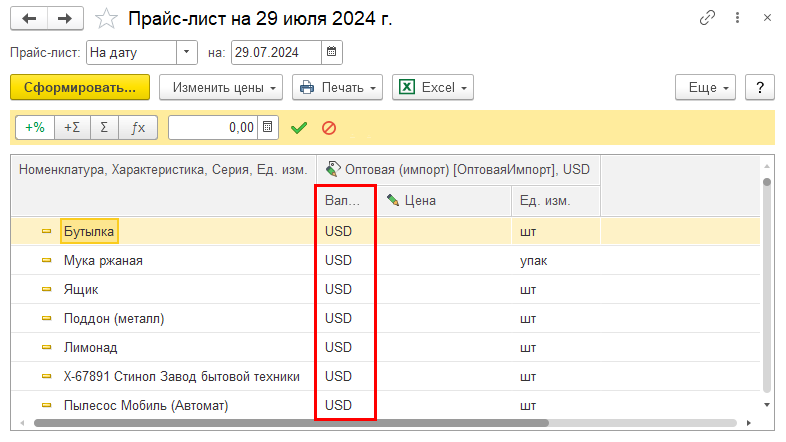Copy link using the chain icon

coord(707,18)
